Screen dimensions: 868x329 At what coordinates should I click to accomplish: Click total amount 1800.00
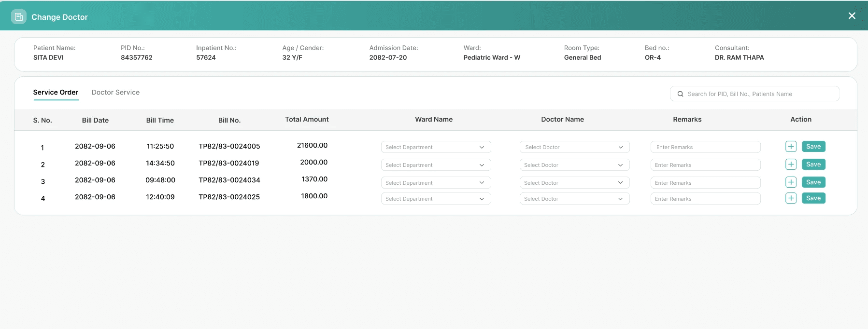click(314, 196)
